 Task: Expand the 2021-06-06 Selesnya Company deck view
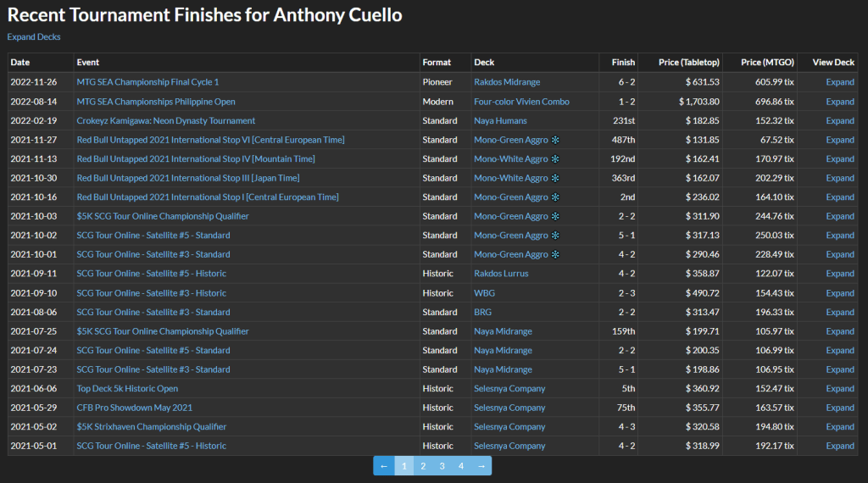tap(840, 389)
